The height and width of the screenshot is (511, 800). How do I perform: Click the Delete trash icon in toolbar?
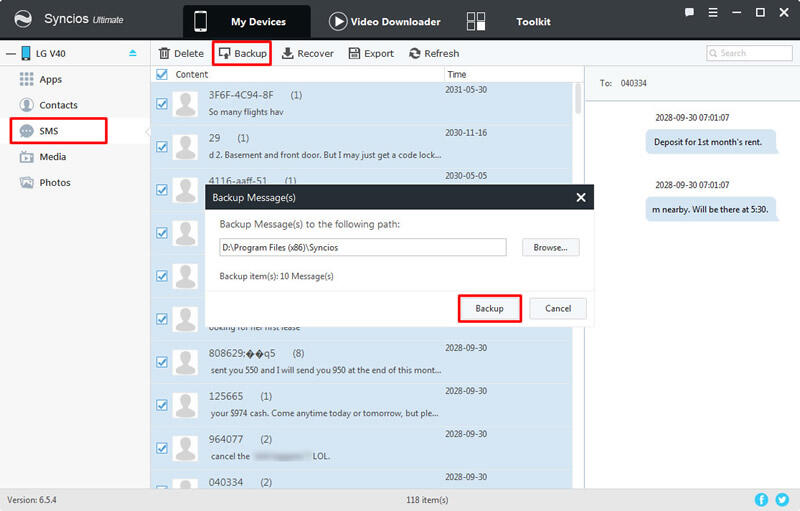click(165, 53)
